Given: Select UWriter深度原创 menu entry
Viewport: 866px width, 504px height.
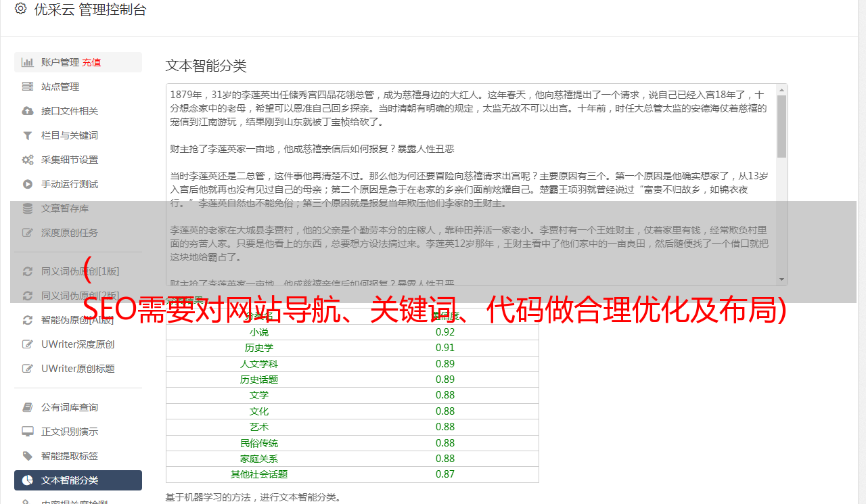Looking at the screenshot, I should point(78,344).
